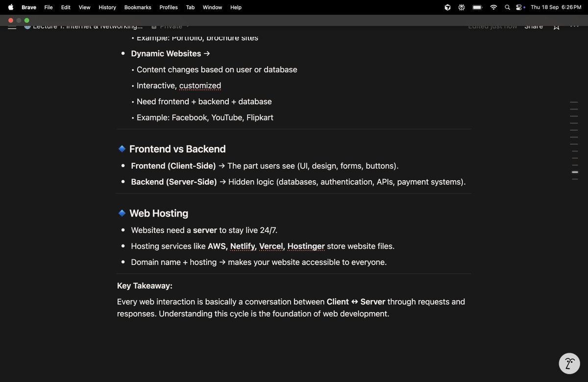The image size is (588, 382).
Task: Click the date and time clock
Action: pos(556,7)
